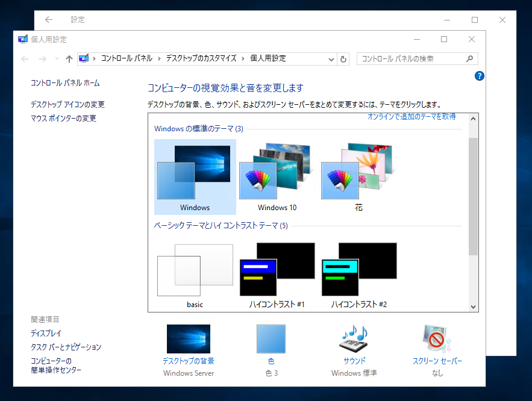Click the forward arrow in navigation bar
This screenshot has width=532, height=401.
42,59
